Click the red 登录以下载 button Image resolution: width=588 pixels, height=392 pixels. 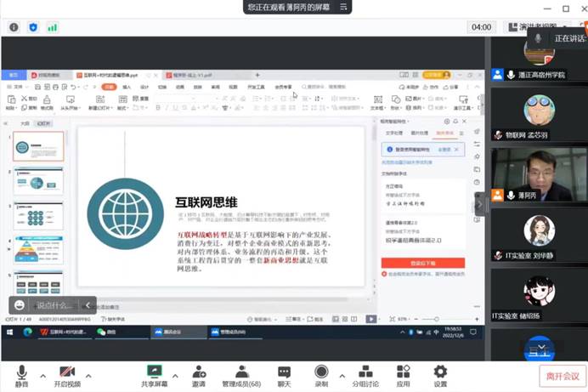coord(422,264)
